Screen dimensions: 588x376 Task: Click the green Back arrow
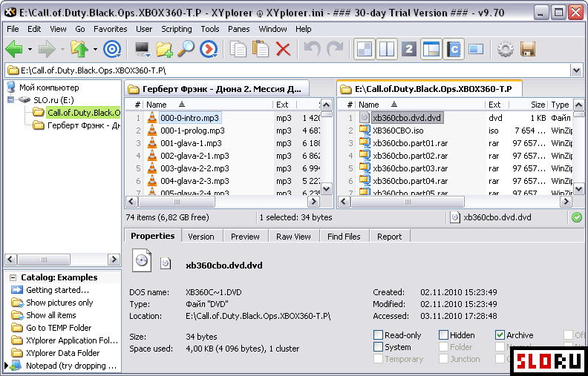tap(15, 49)
